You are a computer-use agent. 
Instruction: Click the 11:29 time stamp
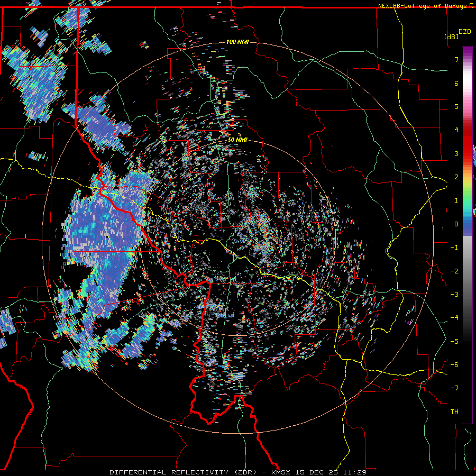pyautogui.click(x=355, y=472)
